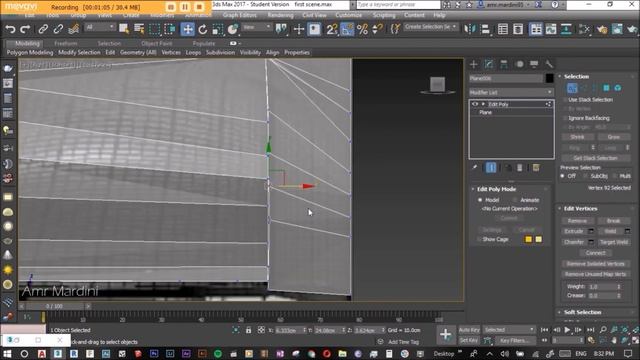Click Remove Isolated Vertices button

pyautogui.click(x=596, y=264)
